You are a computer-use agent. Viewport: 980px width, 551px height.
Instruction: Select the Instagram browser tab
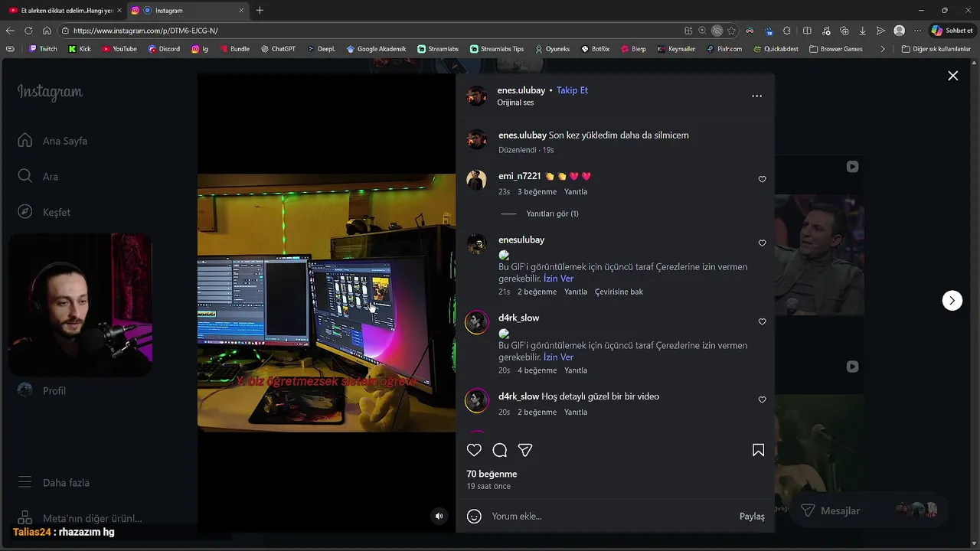coord(188,10)
